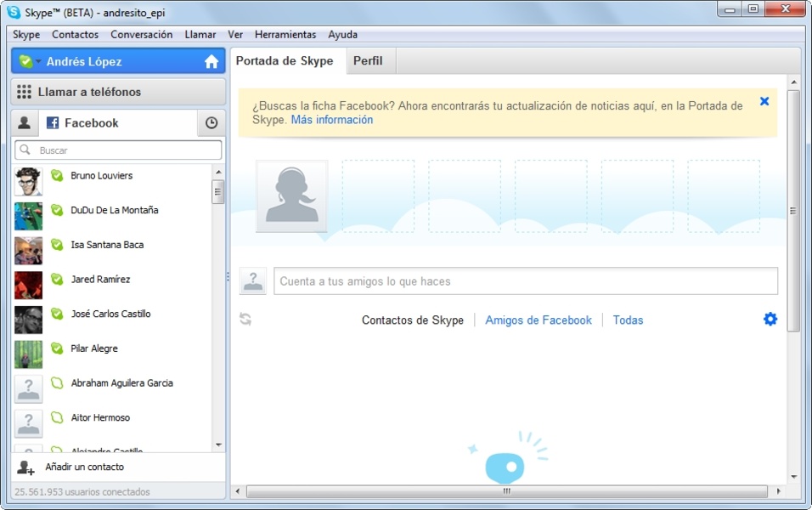Switch to the Skype contacts person tab
Image resolution: width=812 pixels, height=510 pixels.
click(24, 123)
